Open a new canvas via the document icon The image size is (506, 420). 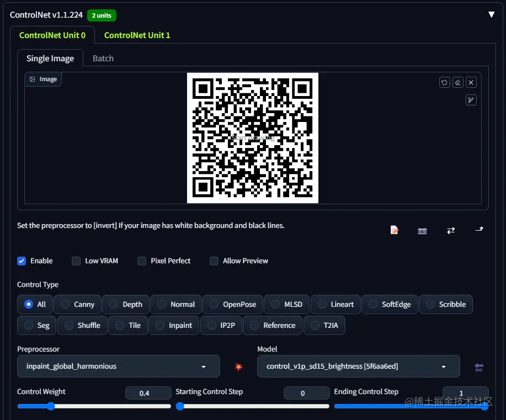(394, 230)
